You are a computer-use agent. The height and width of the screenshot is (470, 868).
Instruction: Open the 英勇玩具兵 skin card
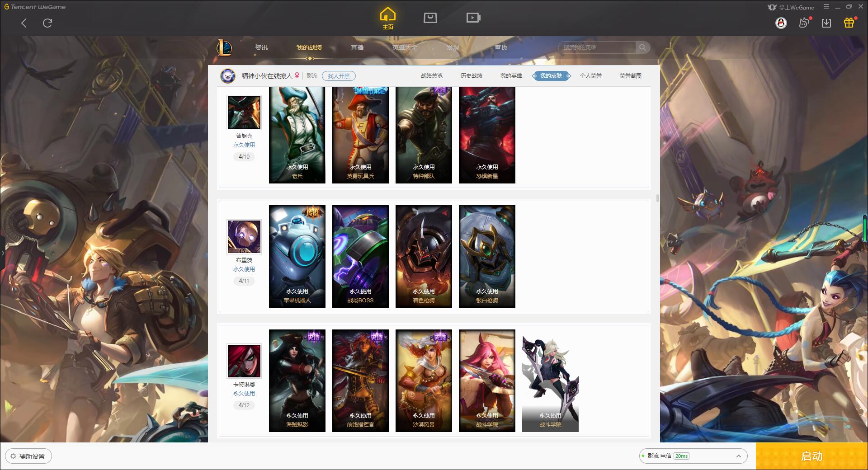coord(360,135)
